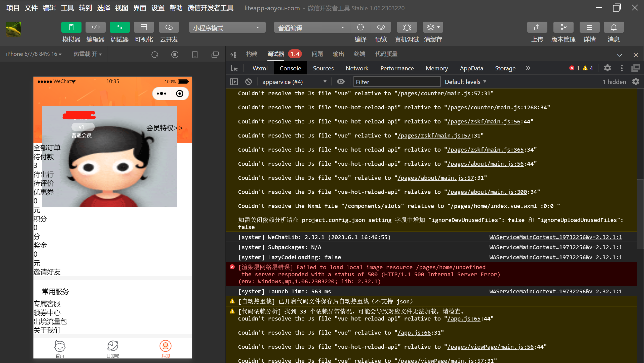Toggle the live expression eye icon
The height and width of the screenshot is (363, 644).
tap(341, 82)
